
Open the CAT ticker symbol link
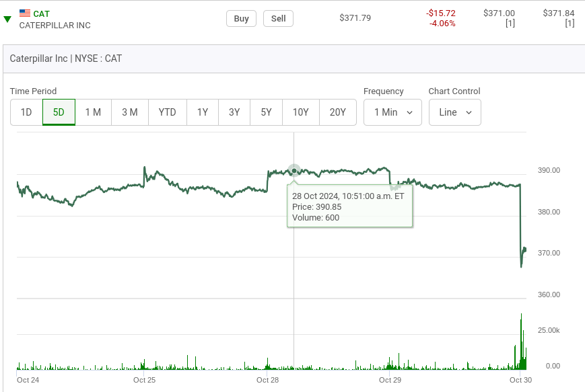click(42, 14)
